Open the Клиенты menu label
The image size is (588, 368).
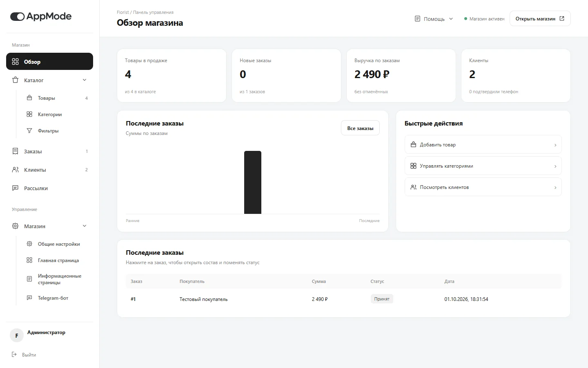click(35, 170)
